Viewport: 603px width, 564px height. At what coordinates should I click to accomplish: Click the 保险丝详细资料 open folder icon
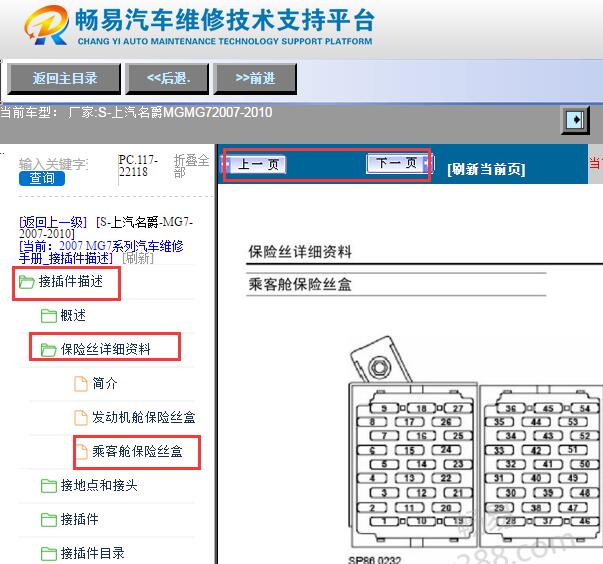point(49,350)
